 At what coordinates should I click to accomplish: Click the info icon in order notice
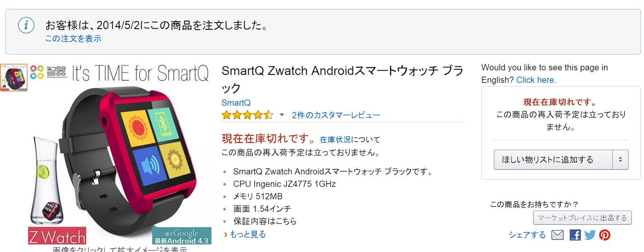coord(26,25)
